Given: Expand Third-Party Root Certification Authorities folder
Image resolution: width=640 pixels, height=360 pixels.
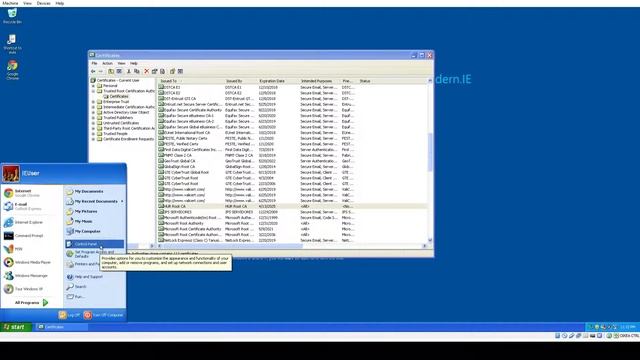Looking at the screenshot, I should (93, 129).
